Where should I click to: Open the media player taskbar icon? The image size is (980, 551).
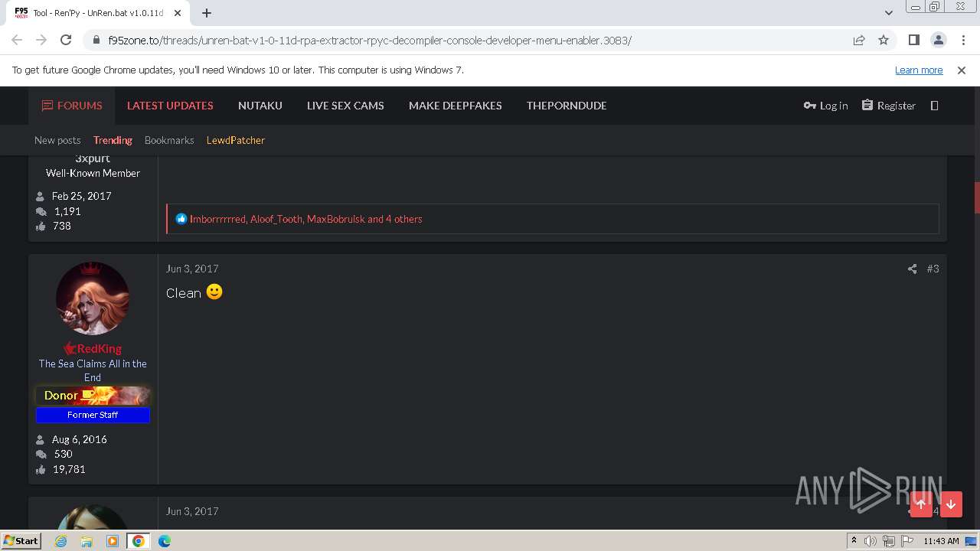[x=113, y=541]
